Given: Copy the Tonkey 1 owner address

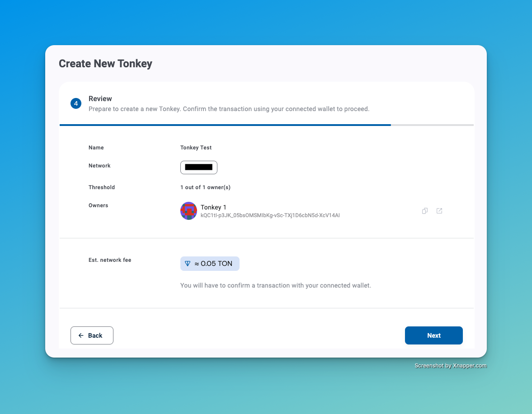Looking at the screenshot, I should coord(424,211).
